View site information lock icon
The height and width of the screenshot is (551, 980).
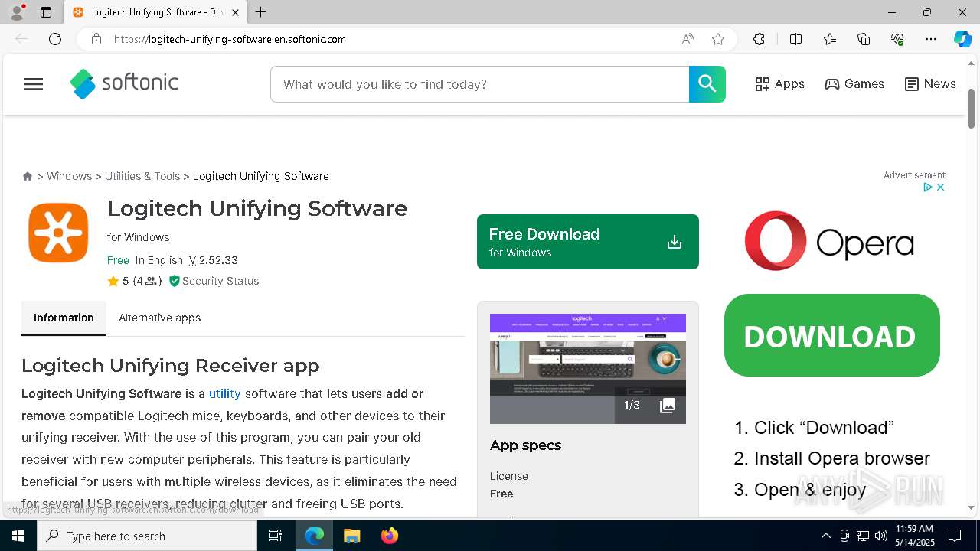pos(96,39)
